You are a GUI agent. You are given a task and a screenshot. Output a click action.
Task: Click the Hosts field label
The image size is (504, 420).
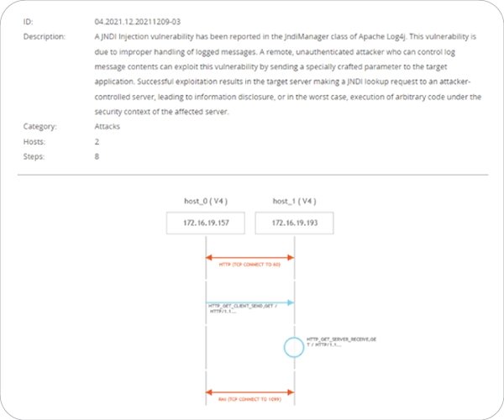35,141
